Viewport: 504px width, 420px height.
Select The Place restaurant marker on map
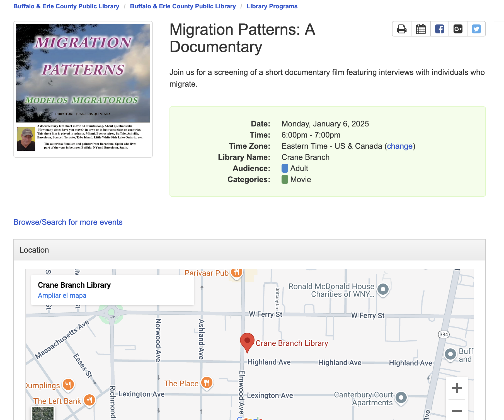[207, 383]
